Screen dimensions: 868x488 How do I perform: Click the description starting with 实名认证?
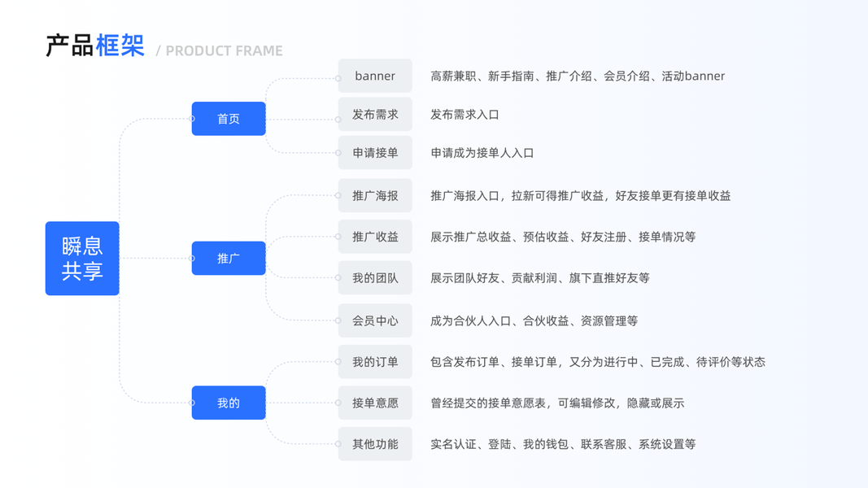click(563, 444)
